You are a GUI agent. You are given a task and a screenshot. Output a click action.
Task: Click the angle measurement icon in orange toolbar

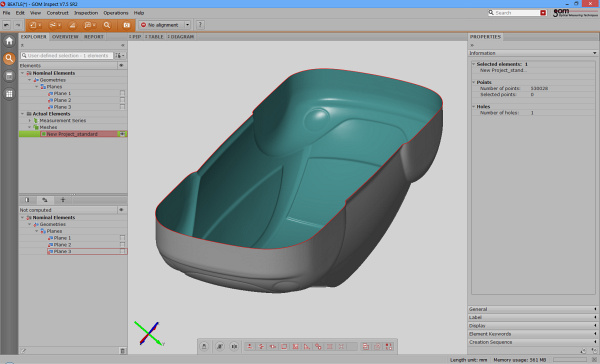pyautogui.click(x=72, y=25)
